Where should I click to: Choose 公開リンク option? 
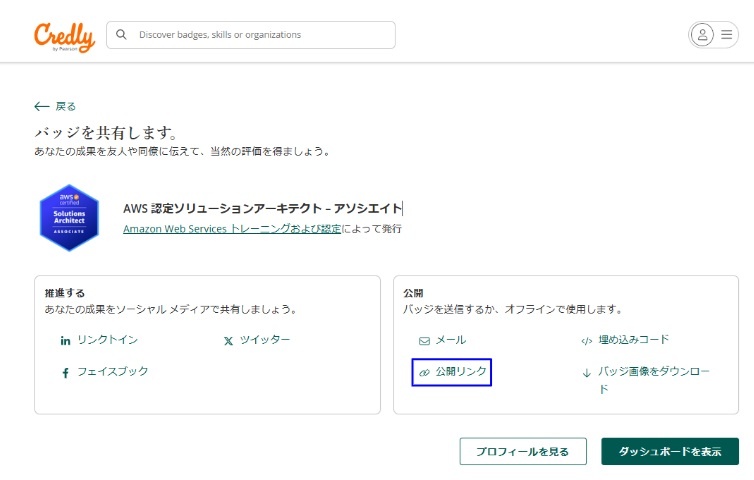(x=461, y=371)
